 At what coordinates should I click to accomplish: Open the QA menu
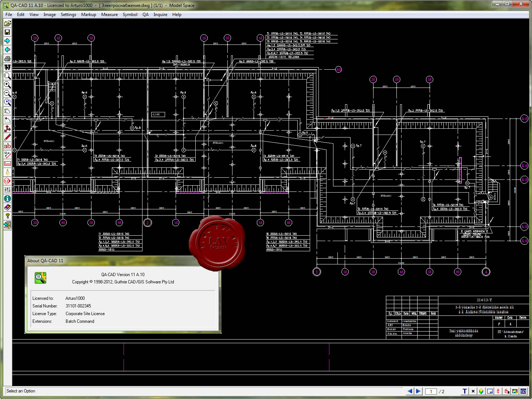pos(145,15)
